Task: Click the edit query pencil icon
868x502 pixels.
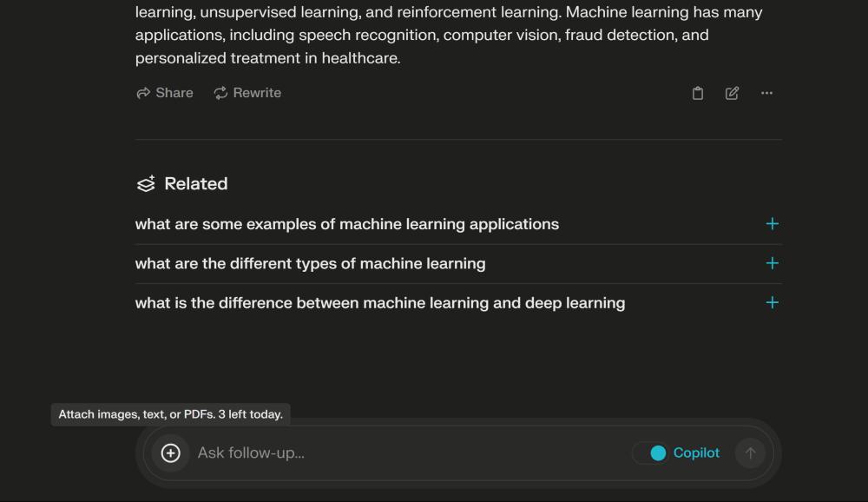Action: click(x=732, y=93)
